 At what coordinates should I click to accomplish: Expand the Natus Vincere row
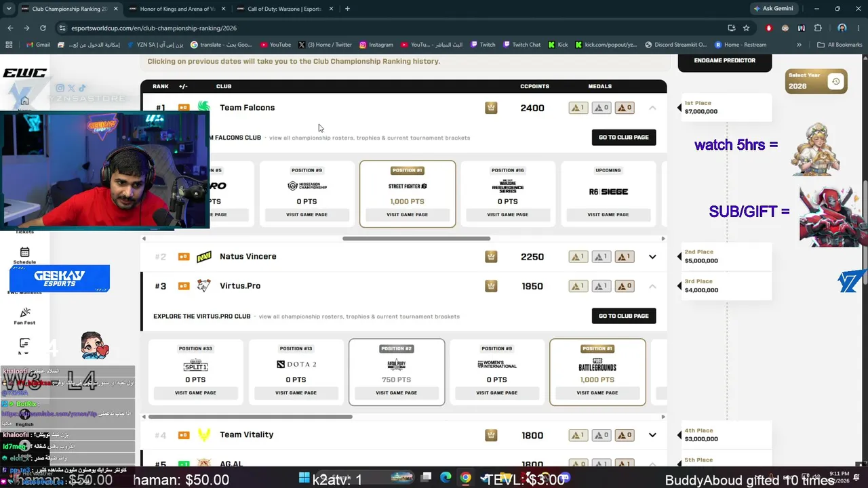coord(652,257)
